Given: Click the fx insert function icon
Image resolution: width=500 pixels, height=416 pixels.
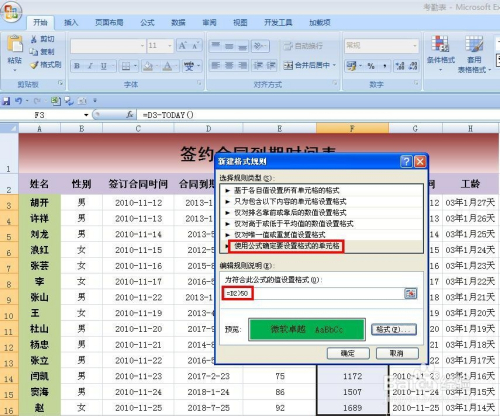Looking at the screenshot, I should tap(130, 115).
